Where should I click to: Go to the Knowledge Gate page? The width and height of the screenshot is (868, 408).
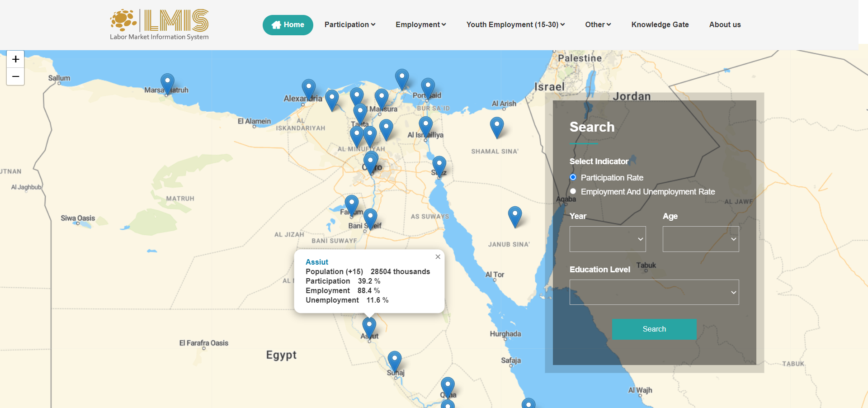660,24
